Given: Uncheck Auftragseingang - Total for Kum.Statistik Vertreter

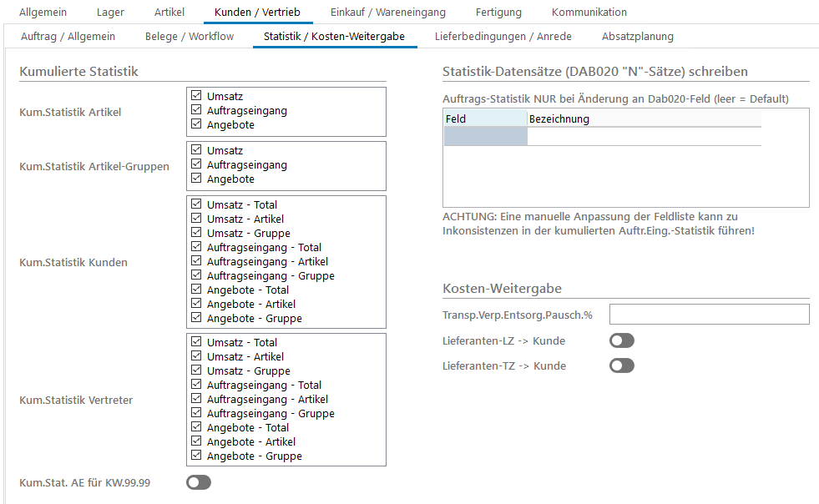Looking at the screenshot, I should point(196,385).
